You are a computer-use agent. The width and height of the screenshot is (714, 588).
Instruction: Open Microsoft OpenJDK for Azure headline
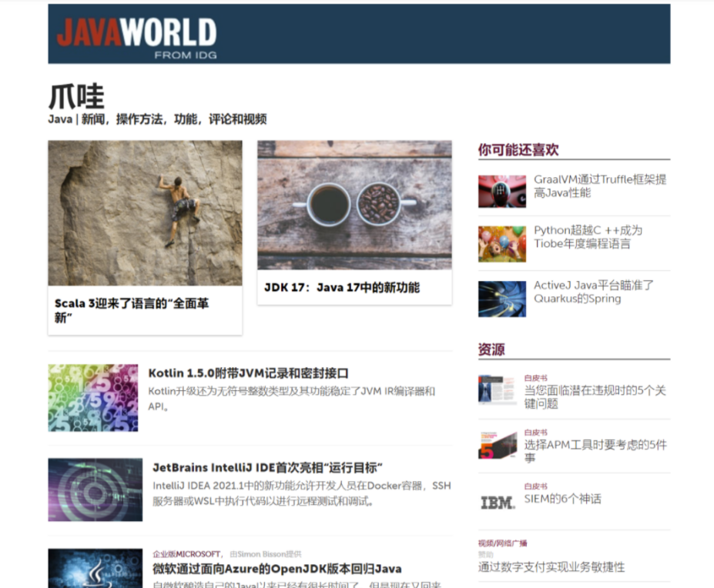(x=277, y=569)
